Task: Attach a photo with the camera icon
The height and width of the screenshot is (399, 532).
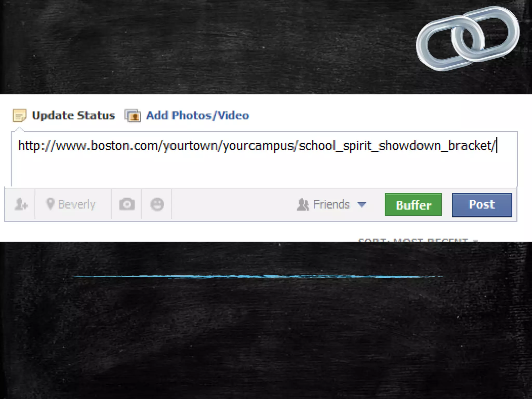Action: [127, 204]
